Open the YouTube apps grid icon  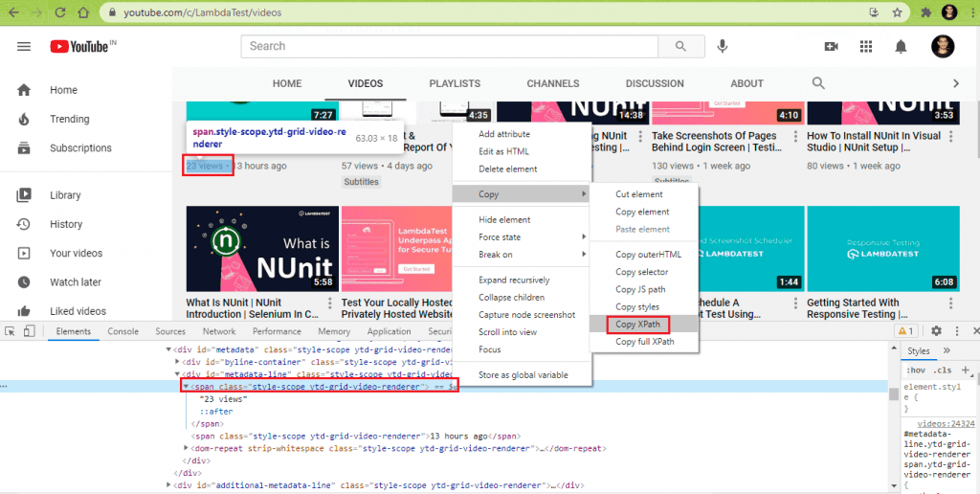coord(866,46)
